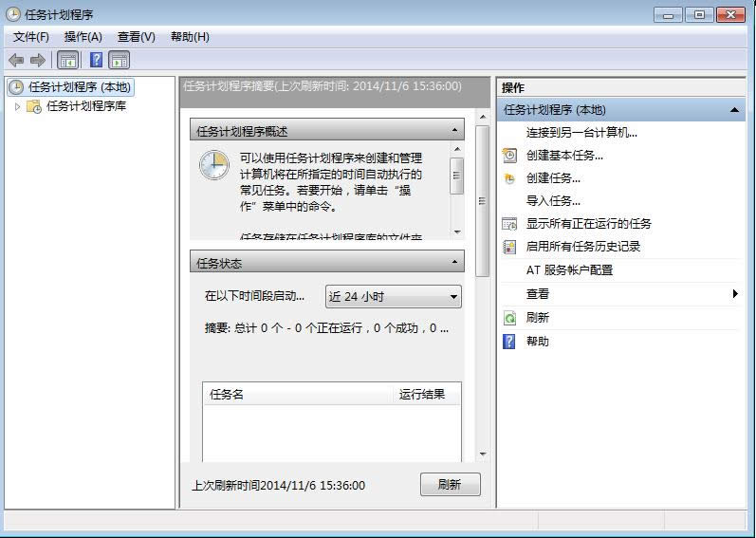Toggle the console tree pane icon
This screenshot has height=538, width=756.
coord(68,60)
